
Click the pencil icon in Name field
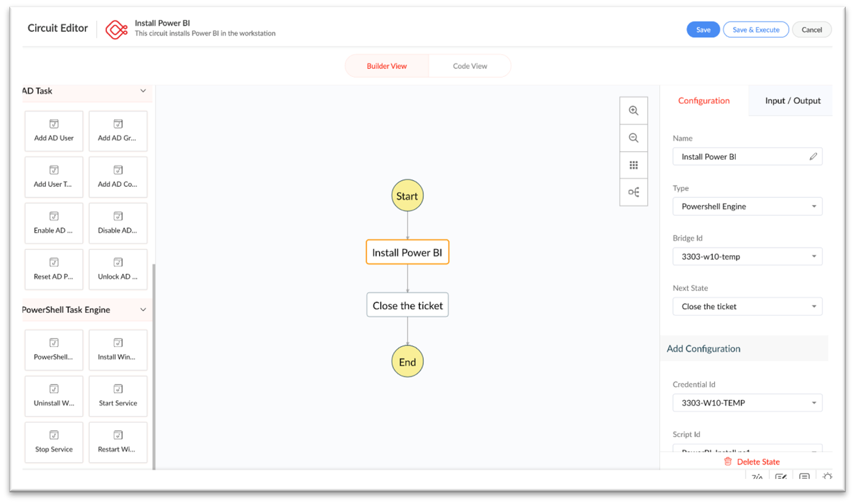813,157
